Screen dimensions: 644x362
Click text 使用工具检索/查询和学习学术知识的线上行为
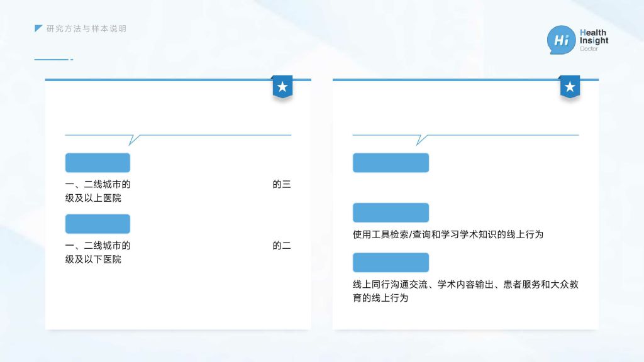point(448,234)
